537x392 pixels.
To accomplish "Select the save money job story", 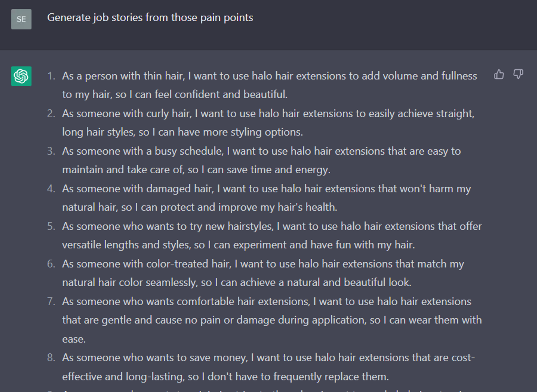I will click(x=268, y=367).
